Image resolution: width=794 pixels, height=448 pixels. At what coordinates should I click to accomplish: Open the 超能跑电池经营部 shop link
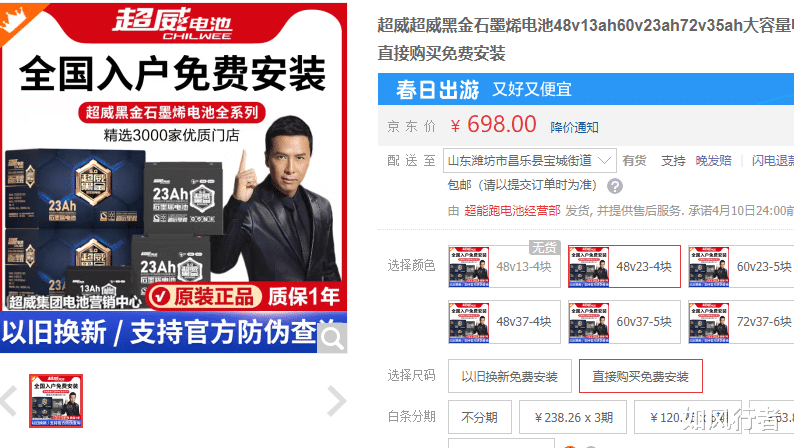point(512,211)
